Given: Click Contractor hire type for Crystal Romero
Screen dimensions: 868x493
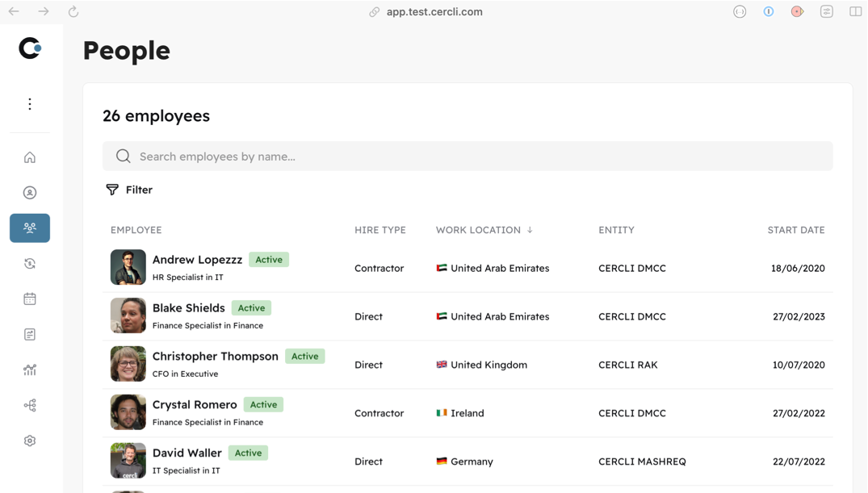Looking at the screenshot, I should (379, 413).
